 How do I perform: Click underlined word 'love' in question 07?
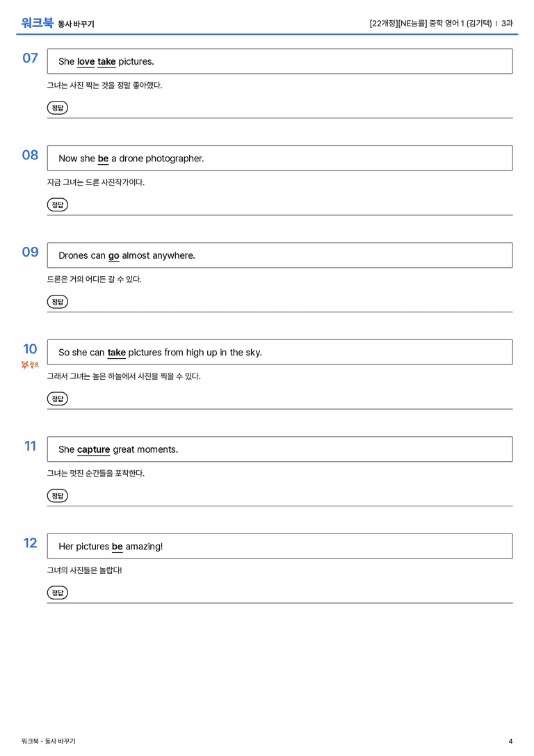click(x=86, y=62)
